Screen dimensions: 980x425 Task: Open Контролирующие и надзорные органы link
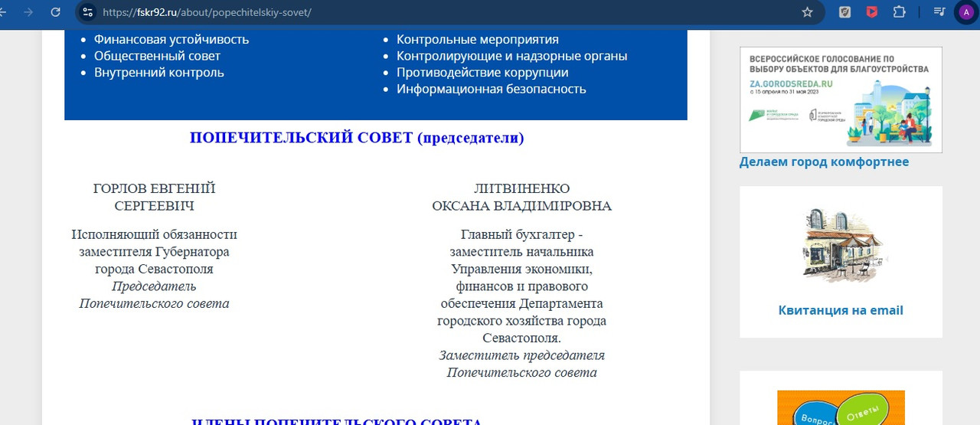(511, 56)
